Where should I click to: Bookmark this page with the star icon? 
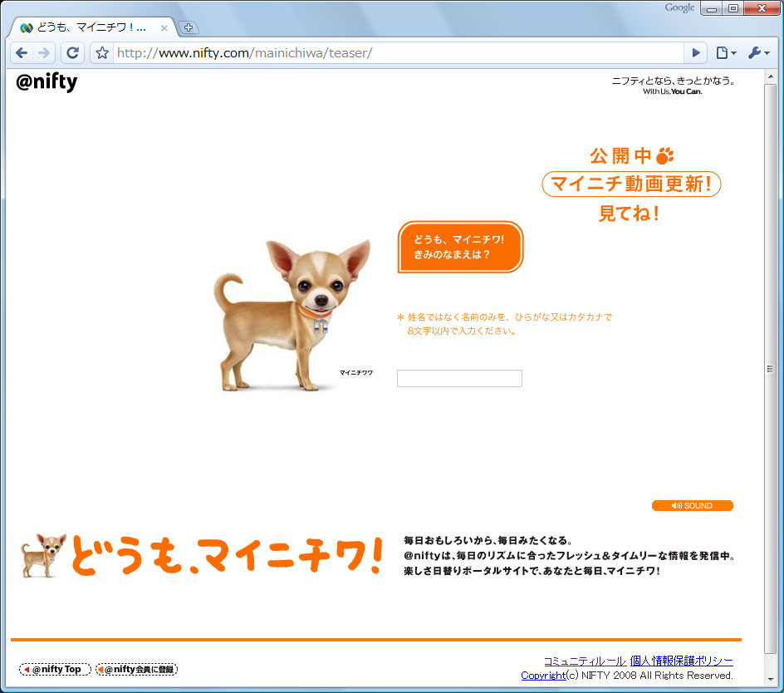click(102, 52)
